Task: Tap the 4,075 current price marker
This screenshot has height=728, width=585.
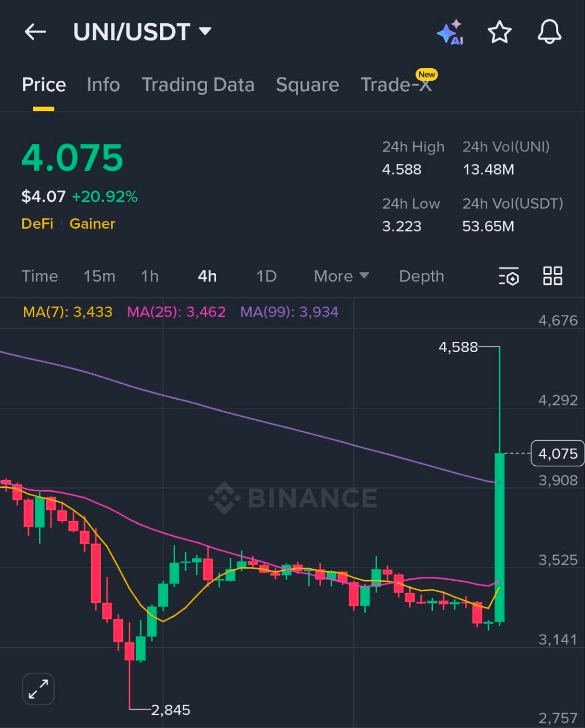Action: pyautogui.click(x=557, y=453)
